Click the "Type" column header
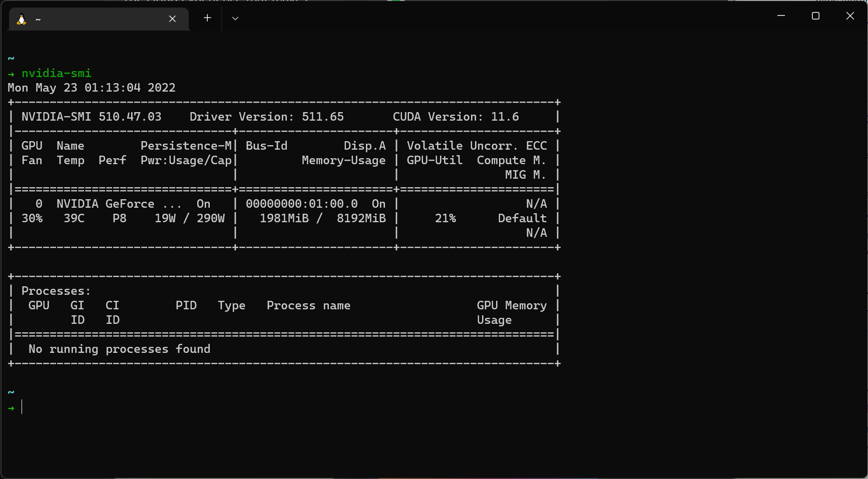 coord(232,306)
